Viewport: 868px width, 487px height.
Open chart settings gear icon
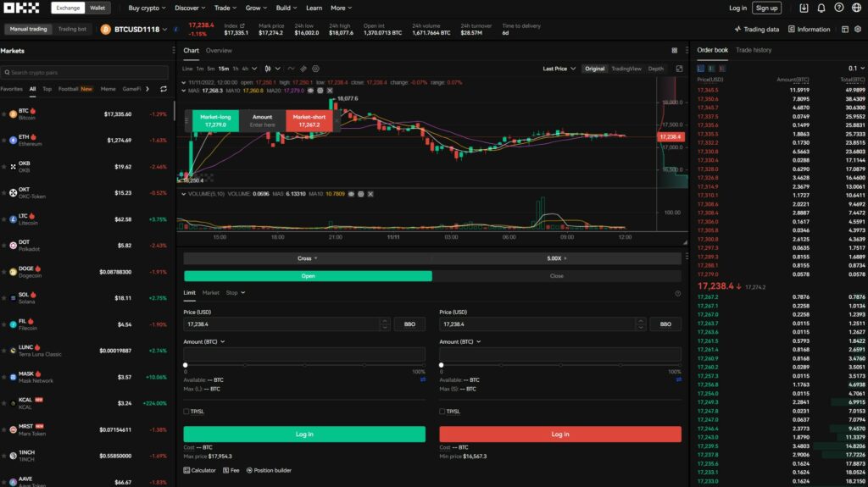click(x=315, y=69)
